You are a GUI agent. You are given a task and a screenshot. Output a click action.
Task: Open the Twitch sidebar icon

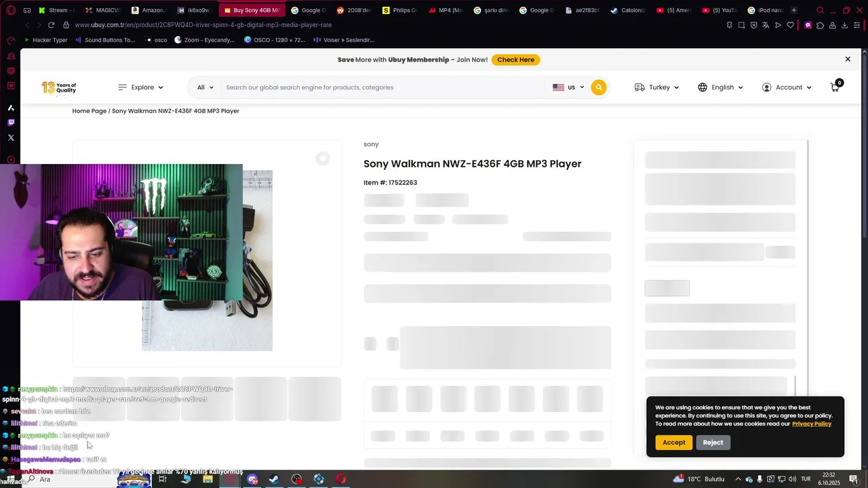(11, 123)
